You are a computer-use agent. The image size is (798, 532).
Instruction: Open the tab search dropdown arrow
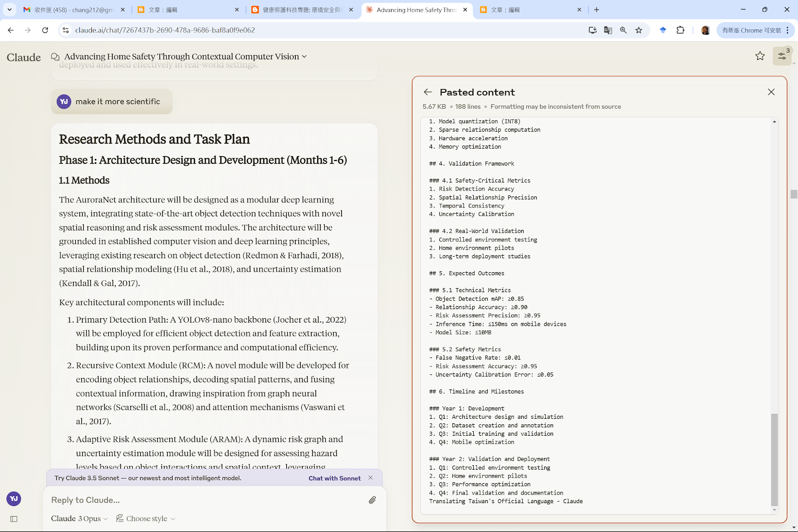tap(9, 9)
